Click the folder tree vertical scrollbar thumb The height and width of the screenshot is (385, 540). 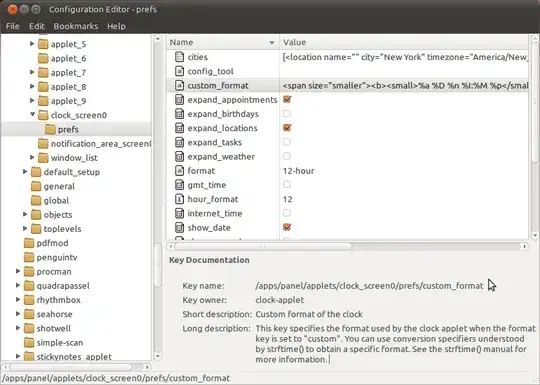pyautogui.click(x=157, y=265)
